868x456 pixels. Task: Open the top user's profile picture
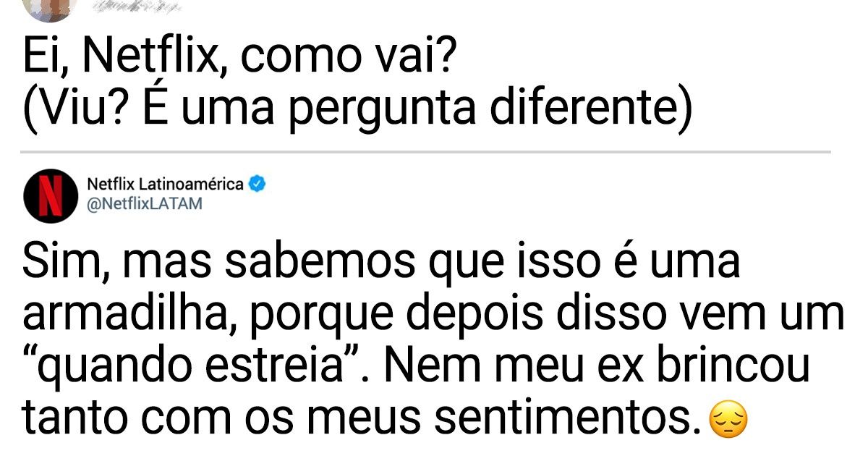pyautogui.click(x=49, y=7)
